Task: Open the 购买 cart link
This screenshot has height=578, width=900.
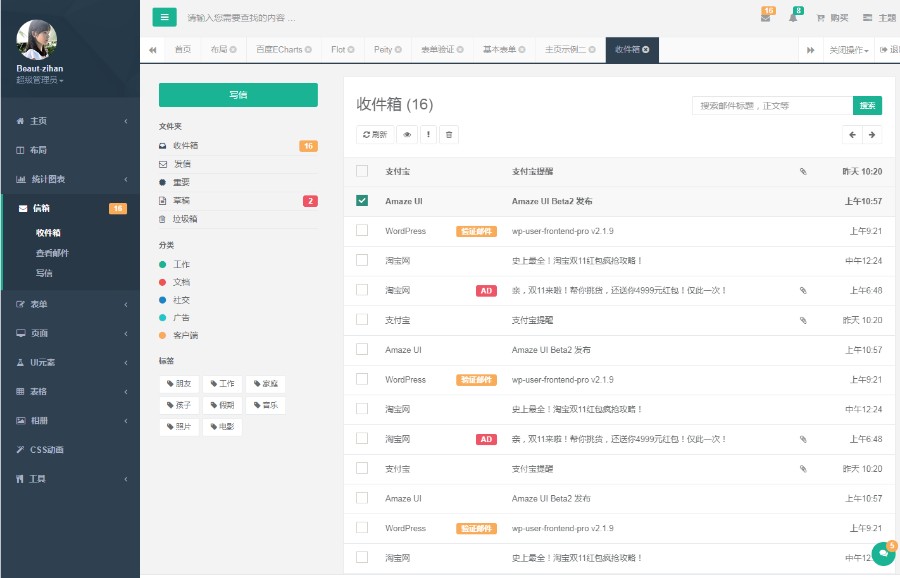Action: click(x=832, y=18)
